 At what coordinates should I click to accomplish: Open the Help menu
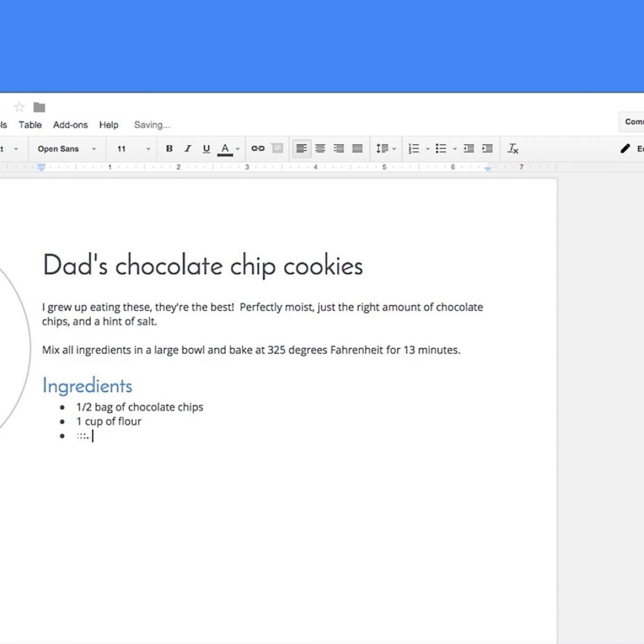[x=108, y=125]
